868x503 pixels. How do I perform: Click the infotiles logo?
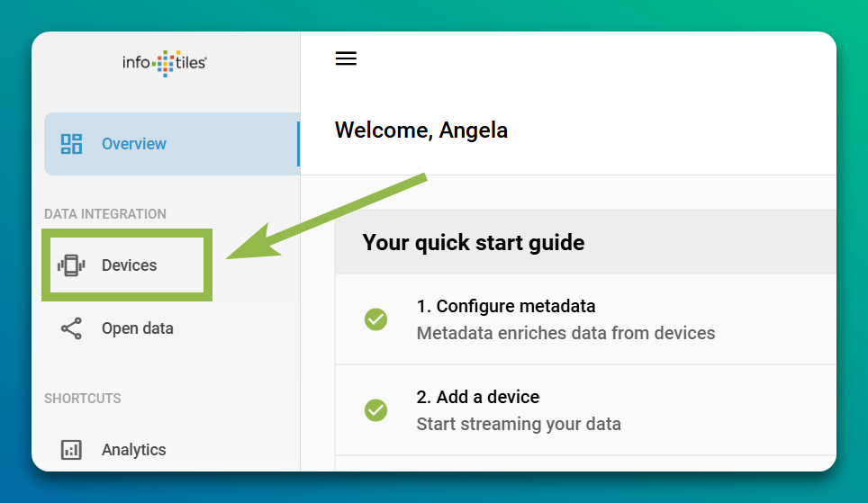(x=165, y=63)
